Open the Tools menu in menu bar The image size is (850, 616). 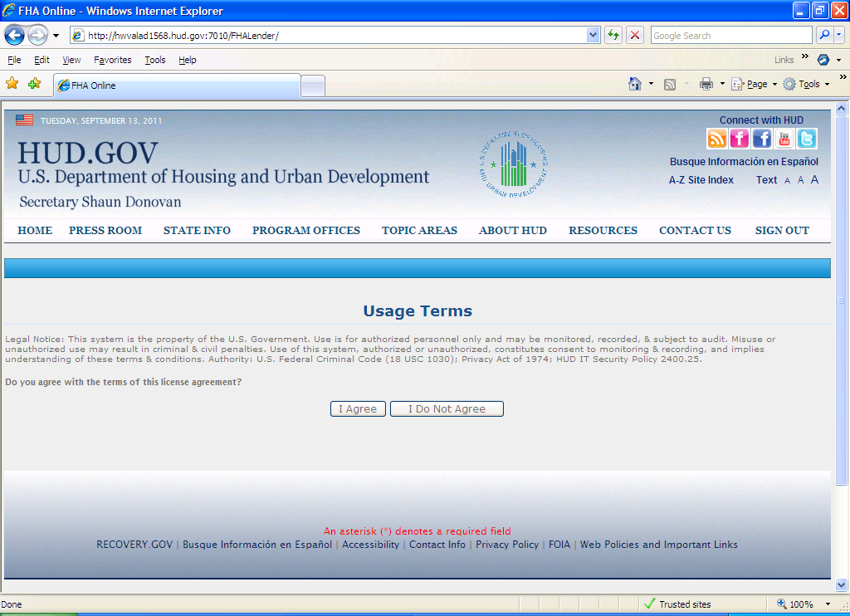pos(155,60)
